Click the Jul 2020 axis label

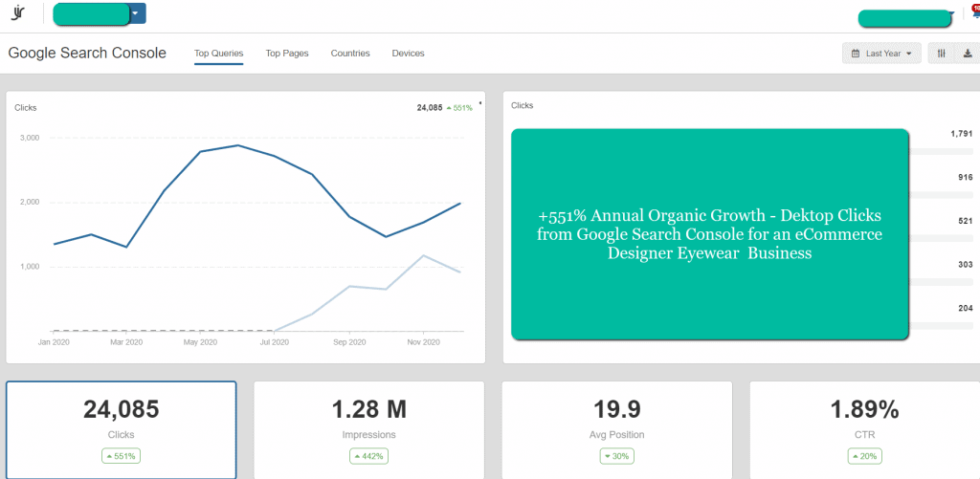274,342
